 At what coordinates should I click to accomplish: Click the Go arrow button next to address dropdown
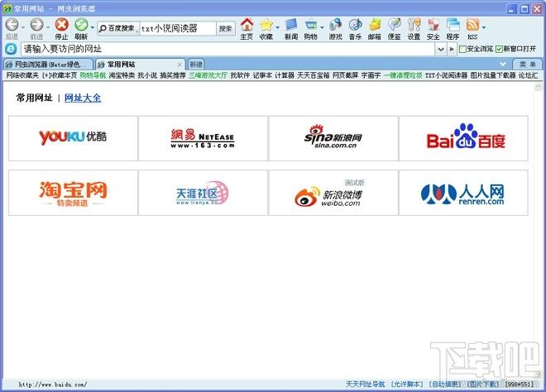point(452,49)
